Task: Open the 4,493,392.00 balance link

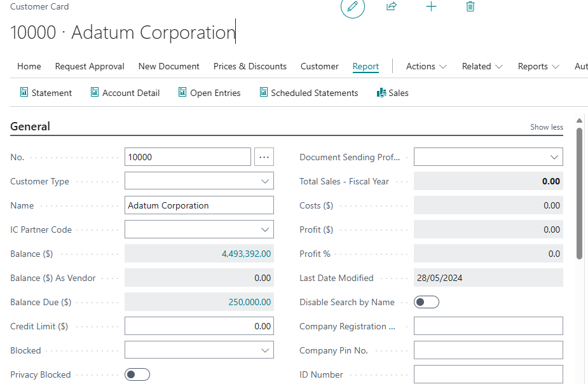Action: pyautogui.click(x=246, y=254)
